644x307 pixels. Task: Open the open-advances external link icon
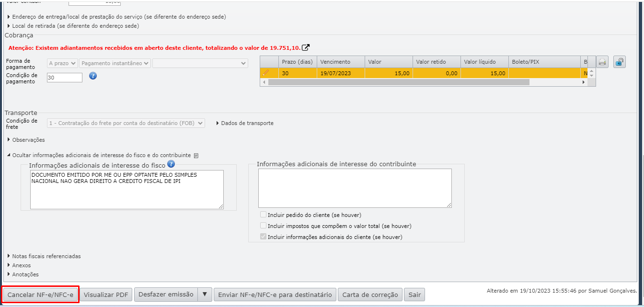tap(305, 47)
